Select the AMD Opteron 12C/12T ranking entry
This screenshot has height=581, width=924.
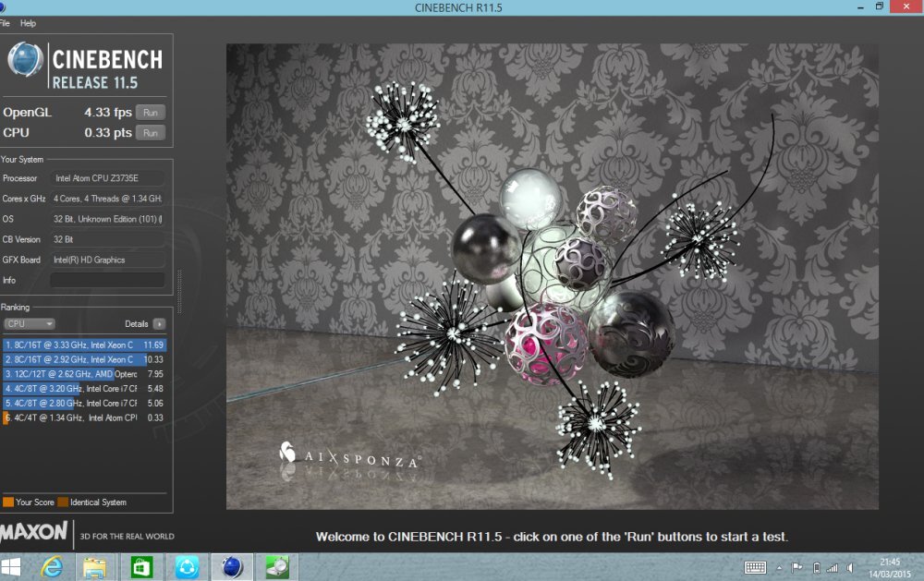click(x=83, y=374)
